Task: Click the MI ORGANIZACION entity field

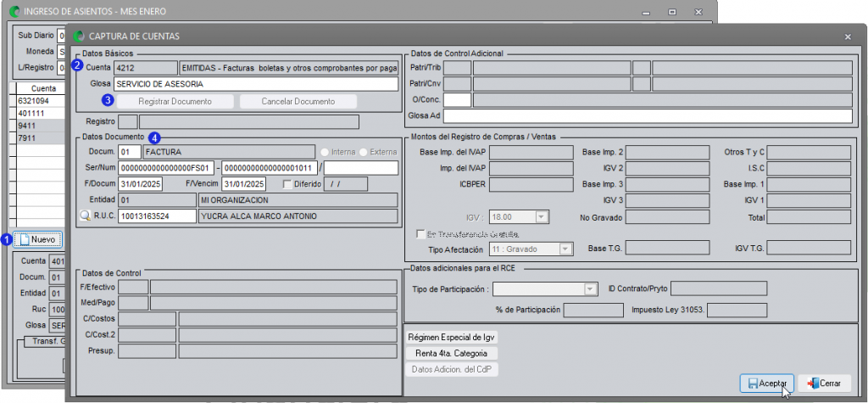Action: point(298,200)
